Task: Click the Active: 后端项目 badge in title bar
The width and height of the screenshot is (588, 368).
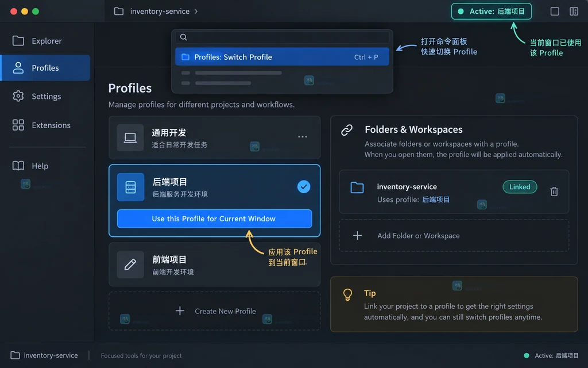Action: (x=492, y=11)
